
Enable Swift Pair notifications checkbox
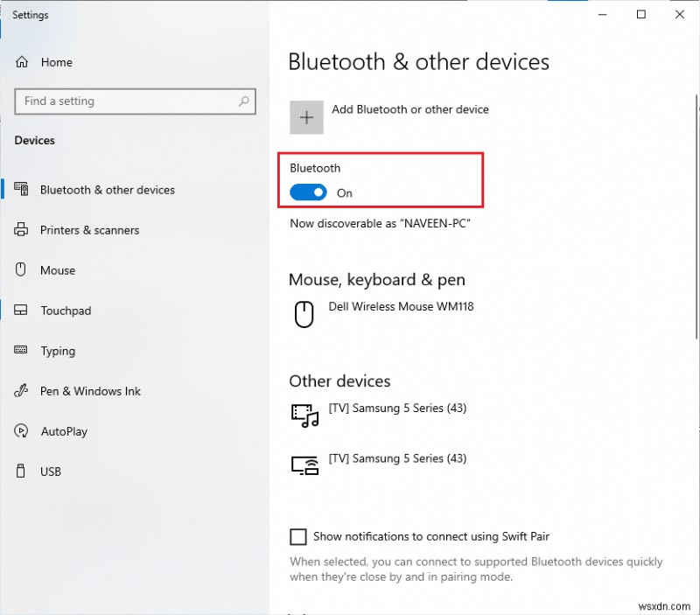coord(297,536)
